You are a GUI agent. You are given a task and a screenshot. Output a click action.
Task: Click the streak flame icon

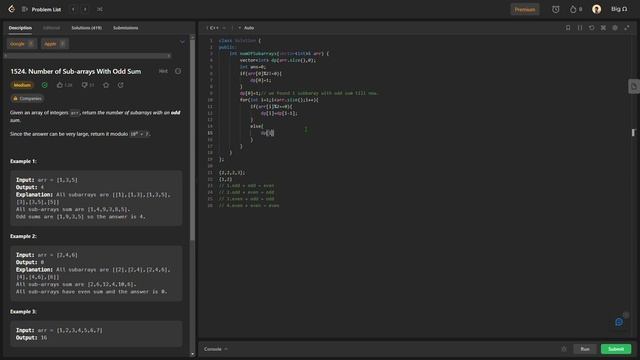pos(573,9)
